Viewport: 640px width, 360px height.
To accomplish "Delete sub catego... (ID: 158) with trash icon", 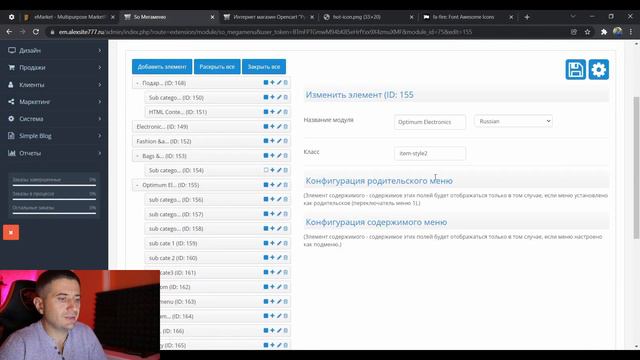I will (286, 228).
